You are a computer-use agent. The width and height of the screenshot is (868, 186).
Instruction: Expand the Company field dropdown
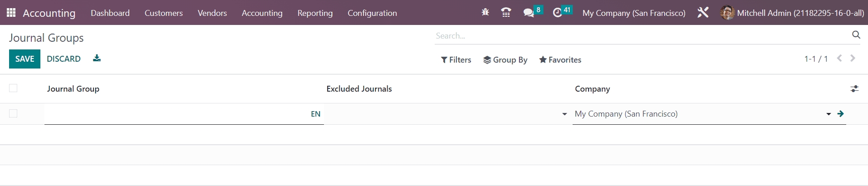tap(828, 114)
